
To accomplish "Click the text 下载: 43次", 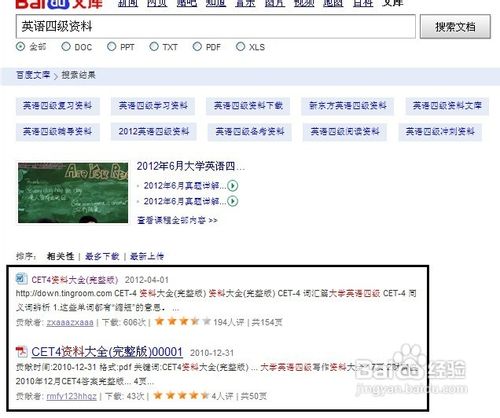I will [x=124, y=396].
